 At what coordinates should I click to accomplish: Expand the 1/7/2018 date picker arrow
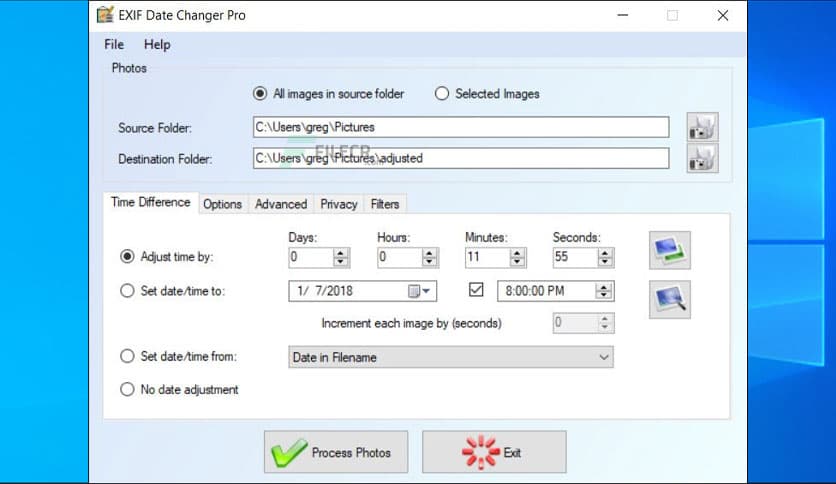[426, 291]
